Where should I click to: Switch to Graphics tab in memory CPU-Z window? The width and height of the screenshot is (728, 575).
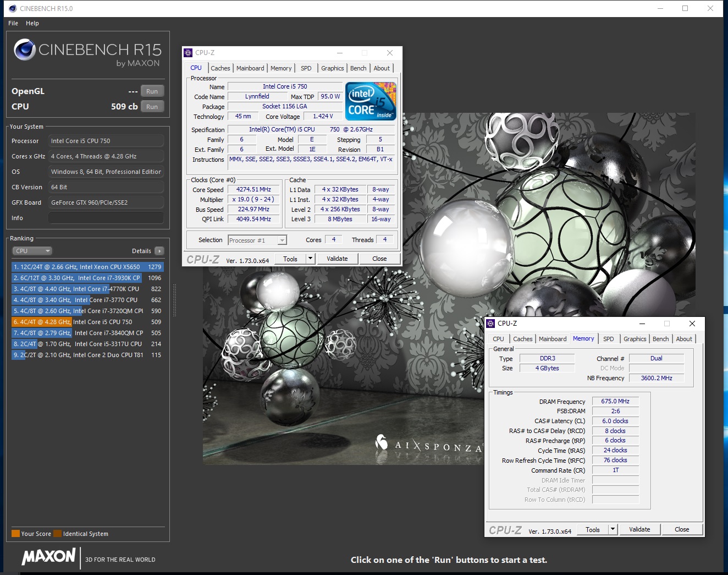coord(635,339)
